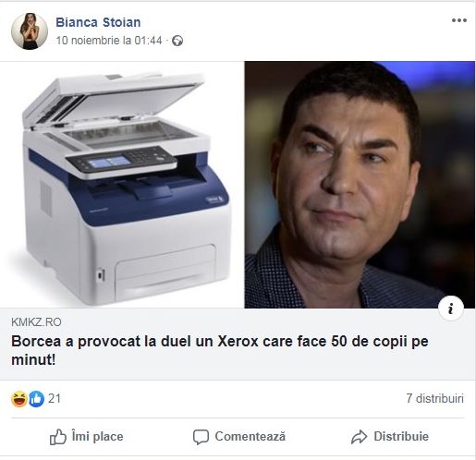Open the three-dots post options menu
Image resolution: width=476 pixels, height=460 pixels.
click(x=459, y=20)
